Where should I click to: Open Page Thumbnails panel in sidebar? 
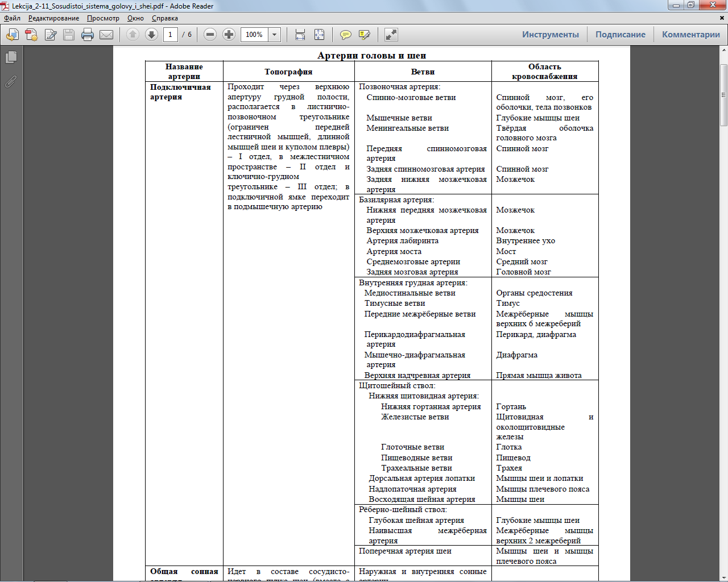(11, 57)
